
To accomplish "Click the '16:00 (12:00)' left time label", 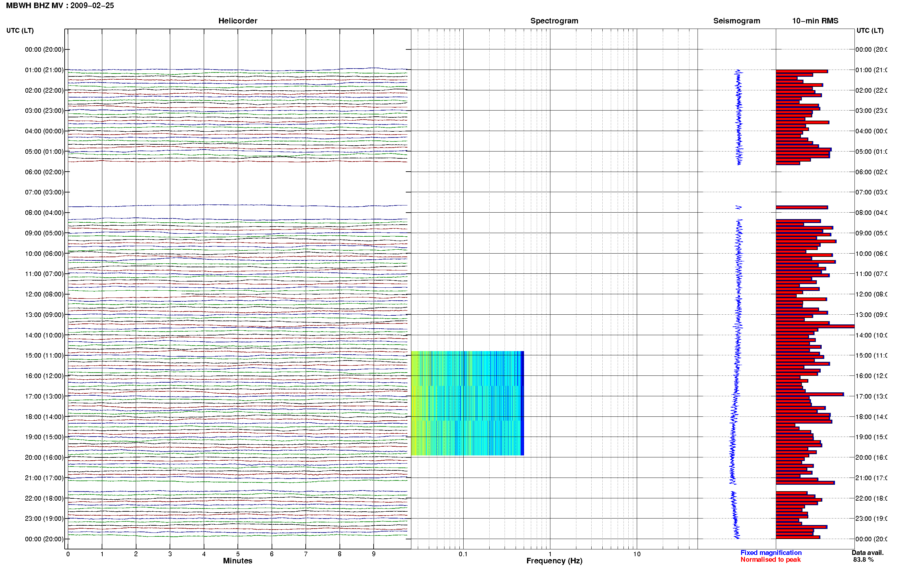I will pos(44,376).
